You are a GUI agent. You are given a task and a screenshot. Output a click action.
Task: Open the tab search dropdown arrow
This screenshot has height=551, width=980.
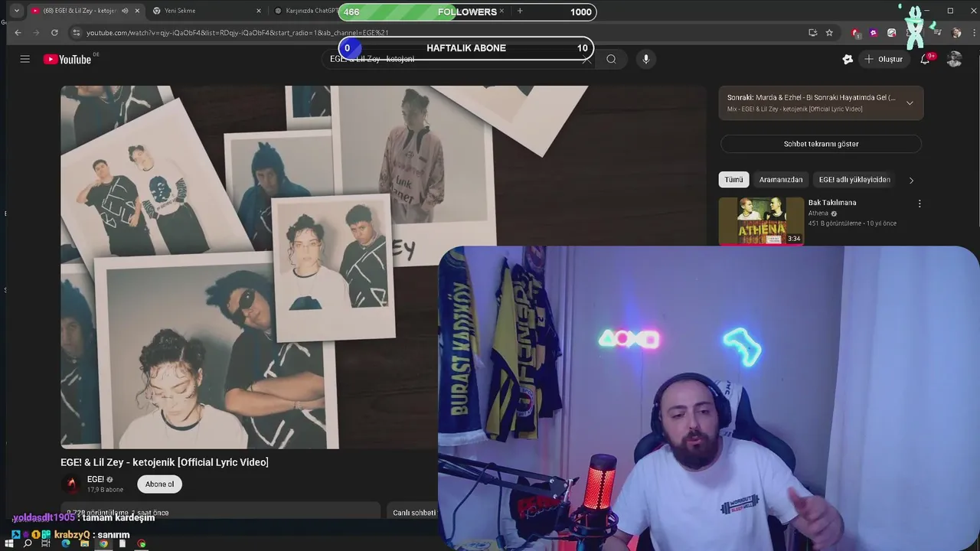pos(16,11)
